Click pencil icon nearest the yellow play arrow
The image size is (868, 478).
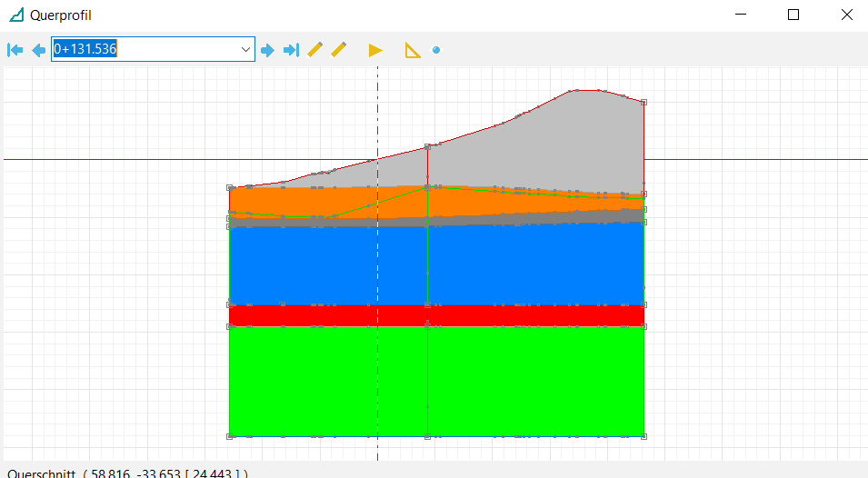click(339, 50)
